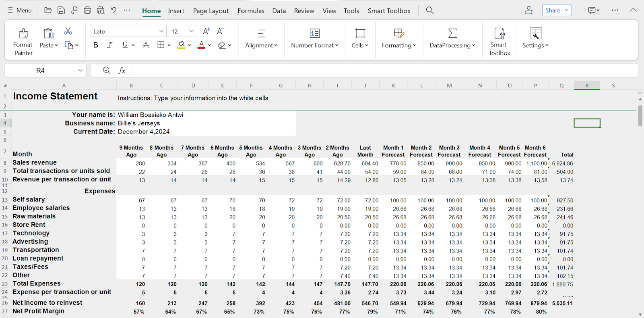This screenshot has width=644, height=318.
Task: Open the file folder icon
Action: coord(48,10)
